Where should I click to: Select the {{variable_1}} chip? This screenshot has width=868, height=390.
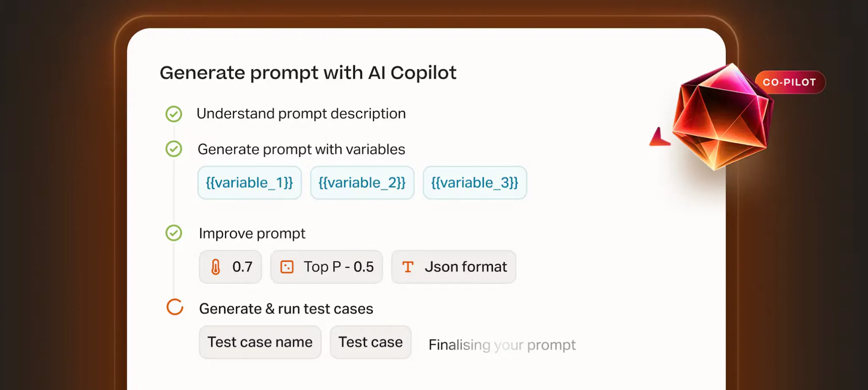(x=250, y=183)
